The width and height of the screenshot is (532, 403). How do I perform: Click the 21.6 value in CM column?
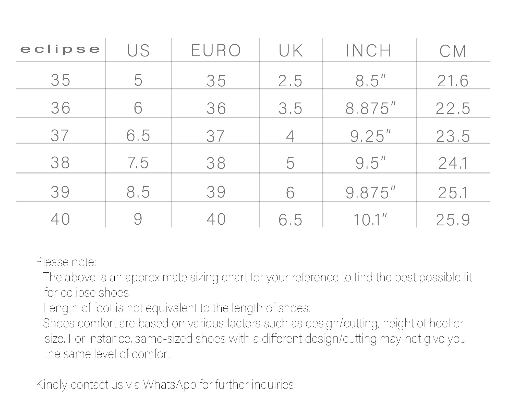453,81
